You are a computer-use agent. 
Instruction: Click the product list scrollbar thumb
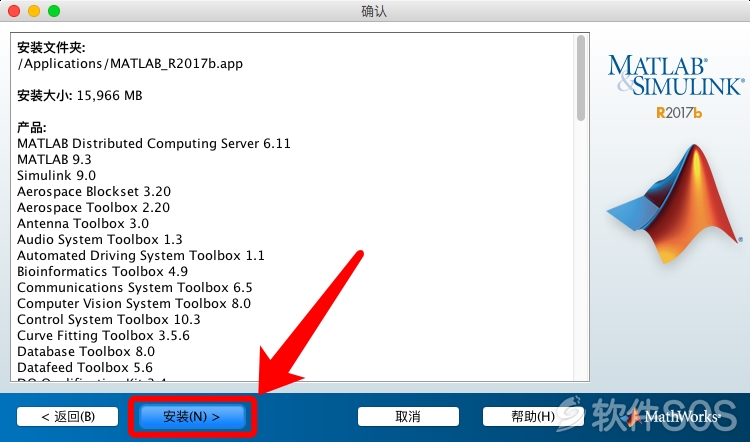pyautogui.click(x=581, y=78)
